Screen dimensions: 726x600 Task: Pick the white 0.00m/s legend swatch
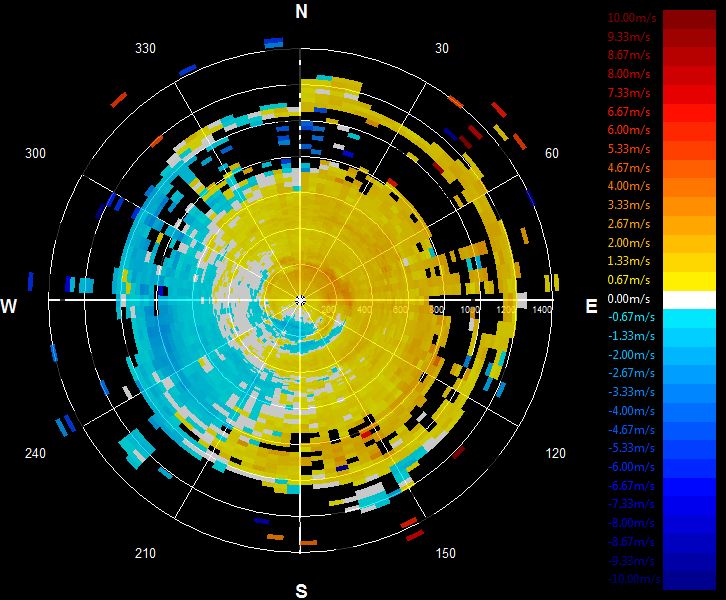click(689, 300)
